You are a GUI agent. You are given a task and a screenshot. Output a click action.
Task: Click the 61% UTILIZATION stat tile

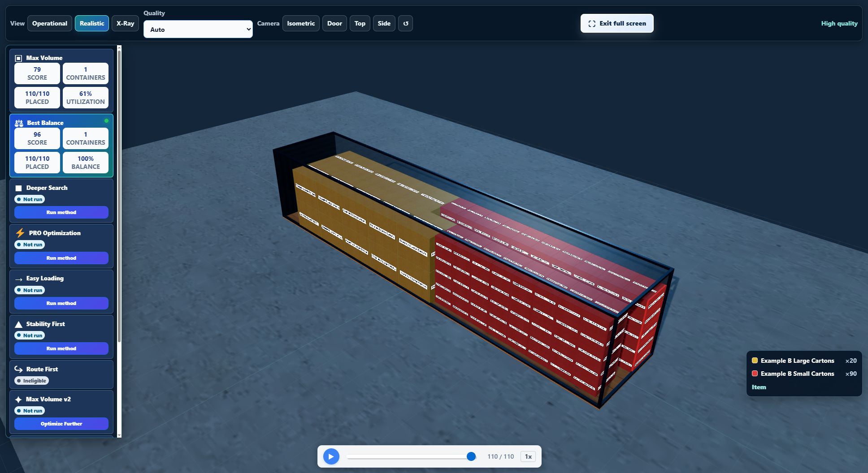click(86, 98)
